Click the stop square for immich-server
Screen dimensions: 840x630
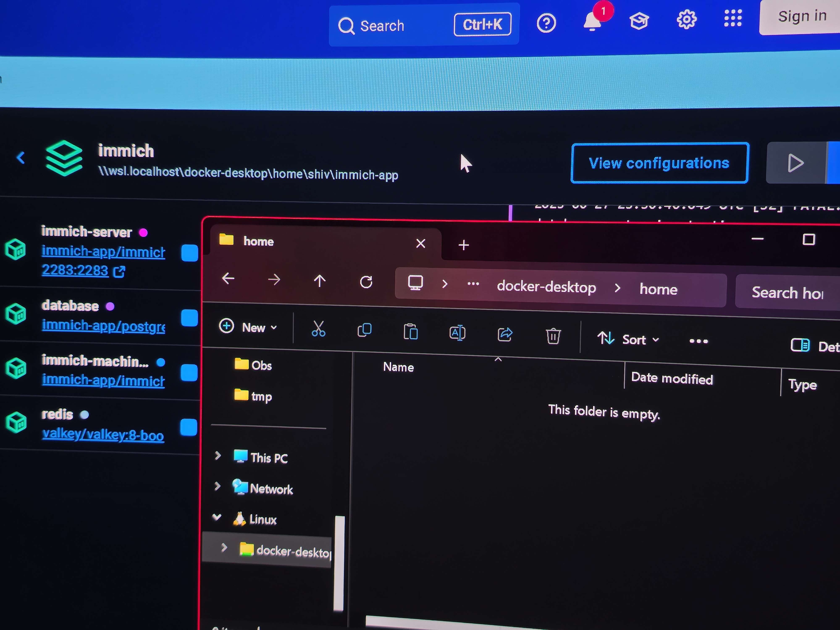(x=189, y=253)
